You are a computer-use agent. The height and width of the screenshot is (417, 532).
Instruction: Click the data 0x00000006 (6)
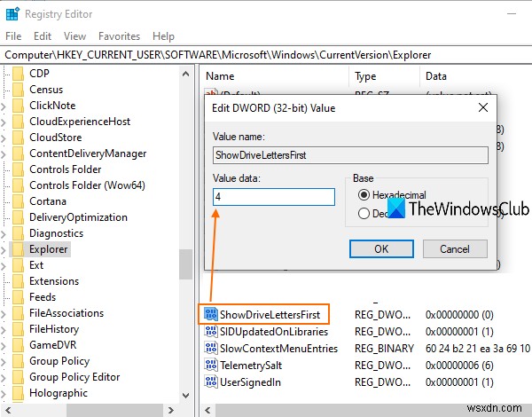point(459,366)
